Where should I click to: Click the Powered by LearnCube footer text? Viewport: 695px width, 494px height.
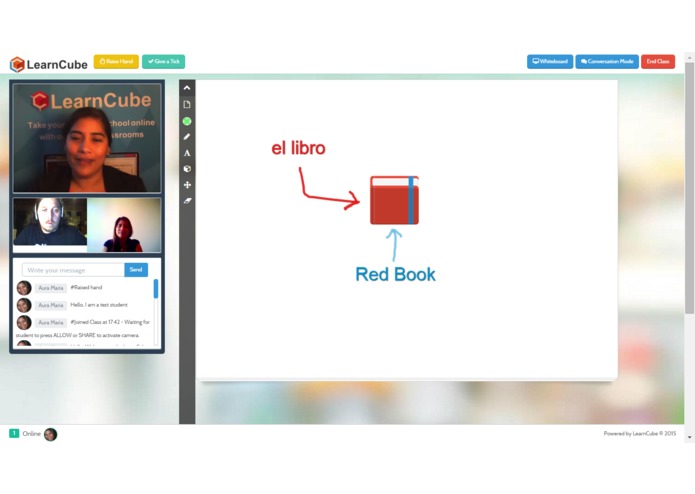640,433
